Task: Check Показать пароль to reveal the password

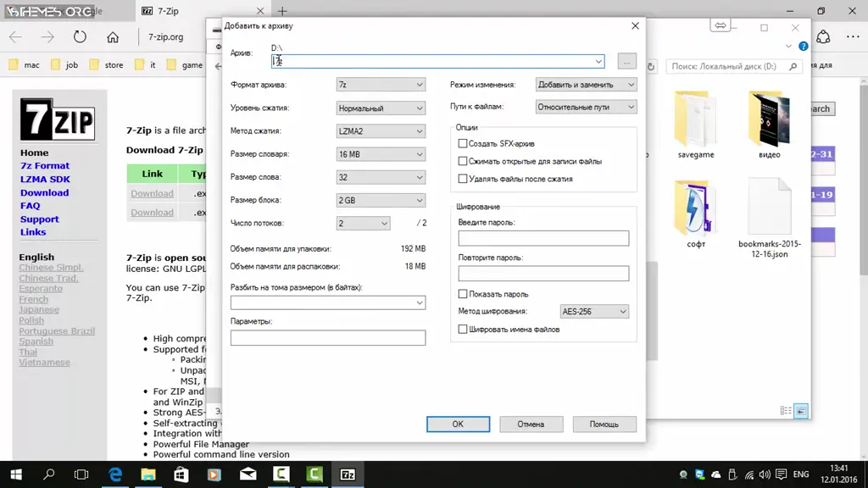Action: (x=463, y=293)
